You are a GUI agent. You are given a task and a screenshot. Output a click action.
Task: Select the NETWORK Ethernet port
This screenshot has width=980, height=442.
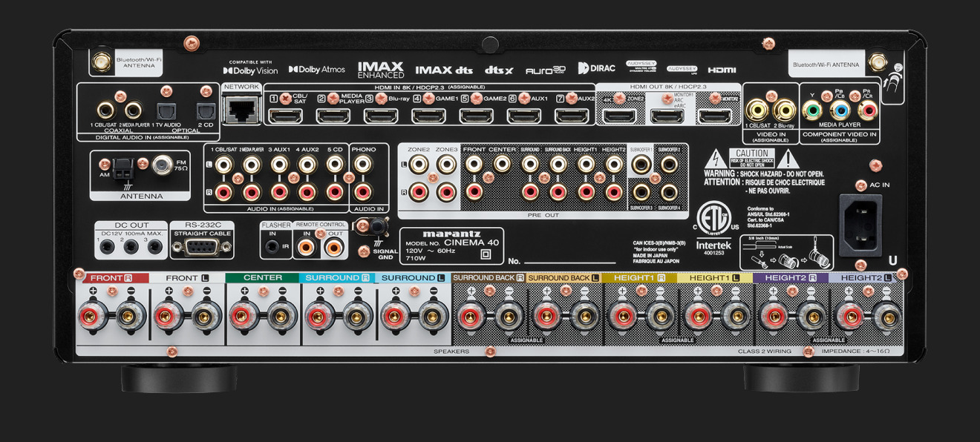[x=241, y=110]
